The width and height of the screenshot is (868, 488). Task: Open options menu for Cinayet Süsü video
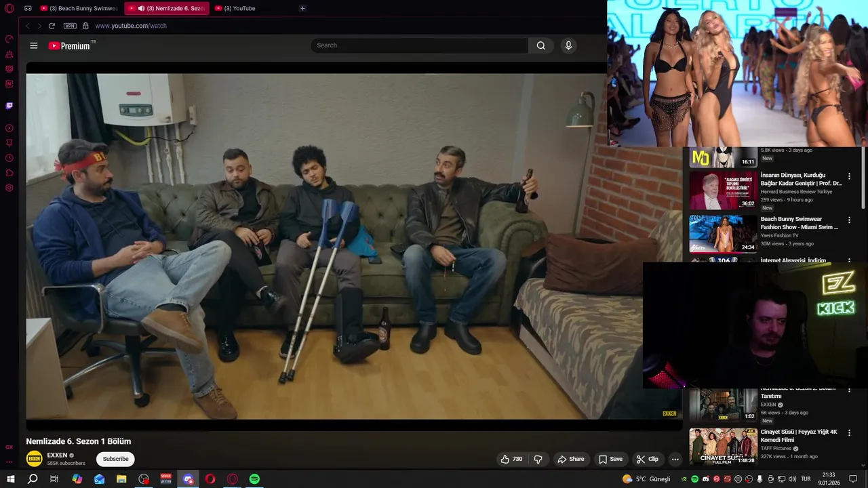(x=849, y=432)
